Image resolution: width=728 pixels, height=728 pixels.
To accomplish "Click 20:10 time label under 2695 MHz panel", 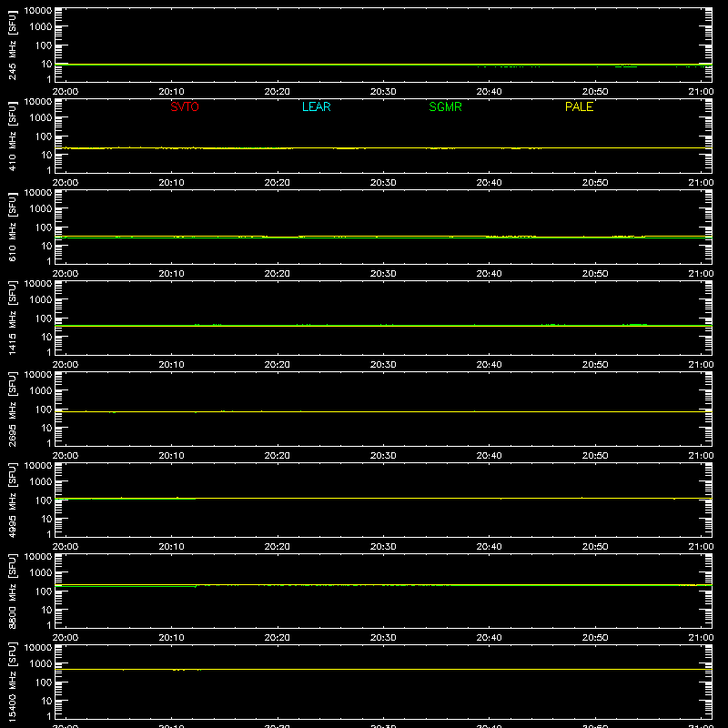I will [171, 456].
